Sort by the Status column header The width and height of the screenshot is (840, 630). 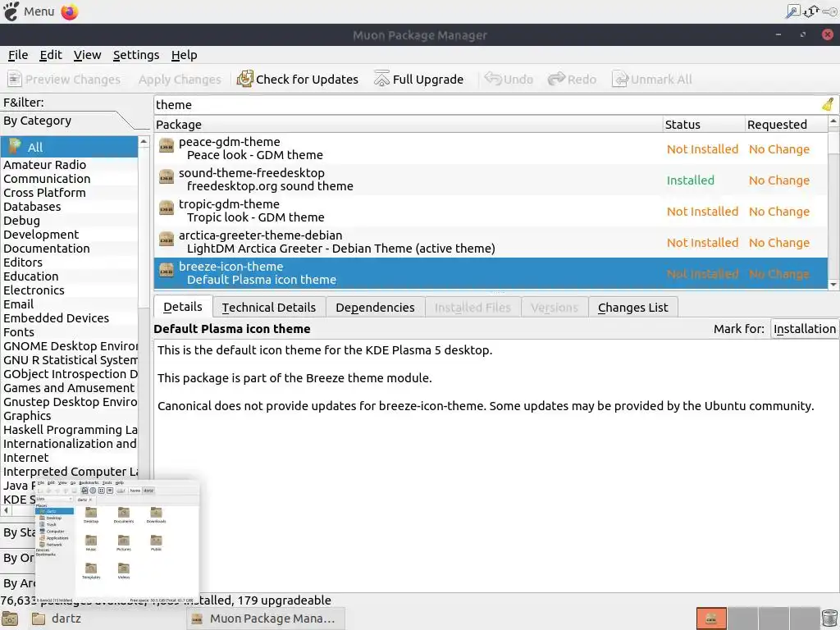pos(703,125)
